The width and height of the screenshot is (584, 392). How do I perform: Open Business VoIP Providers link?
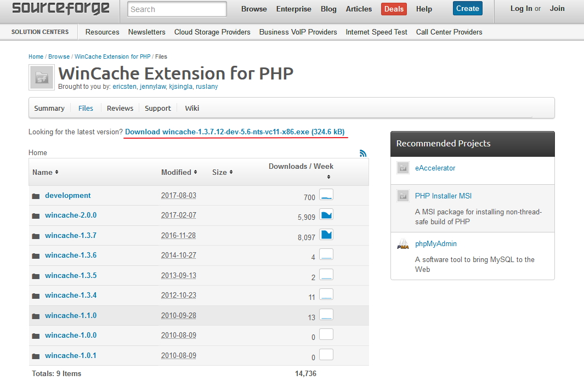(298, 32)
